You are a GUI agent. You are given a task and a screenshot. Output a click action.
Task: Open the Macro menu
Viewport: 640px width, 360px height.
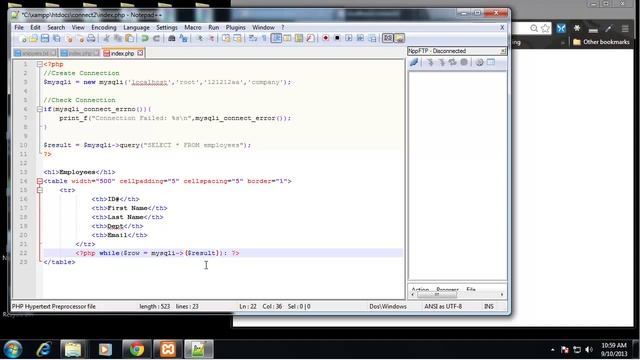(x=193, y=27)
